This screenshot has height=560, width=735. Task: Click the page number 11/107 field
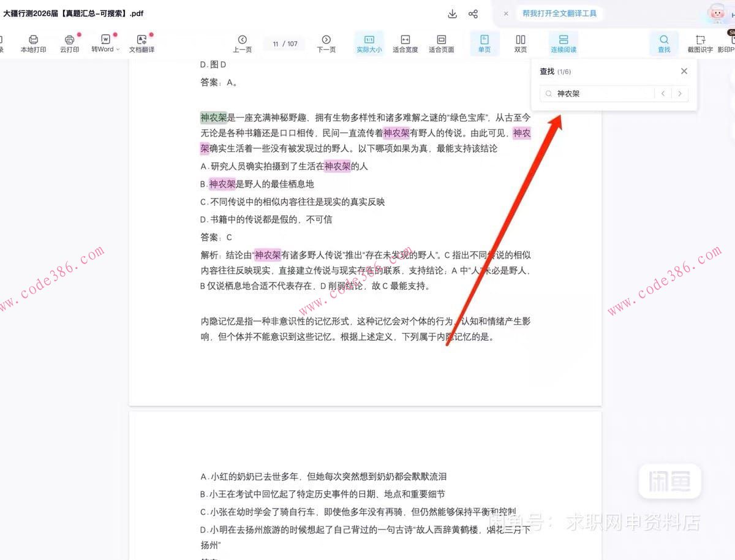(284, 44)
